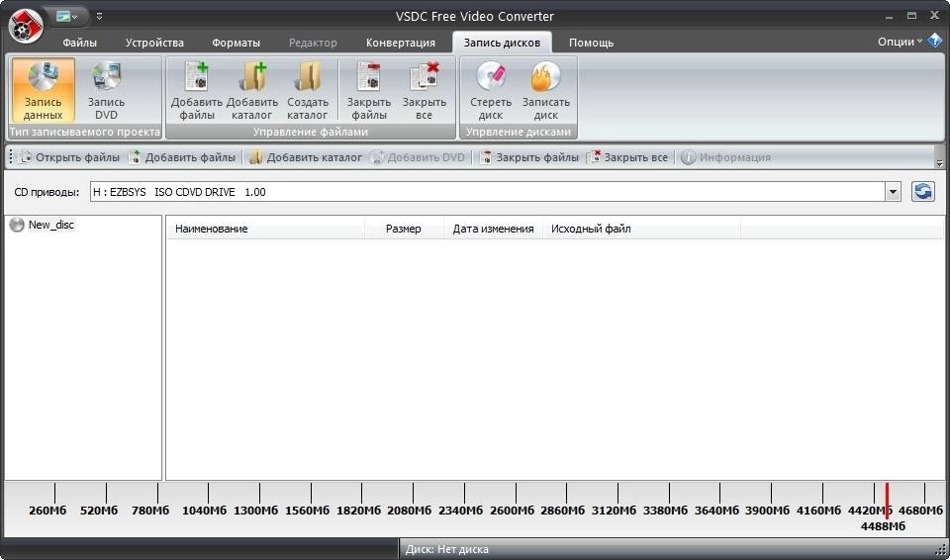Click the Управление файлами group label
The image size is (950, 560).
[311, 132]
